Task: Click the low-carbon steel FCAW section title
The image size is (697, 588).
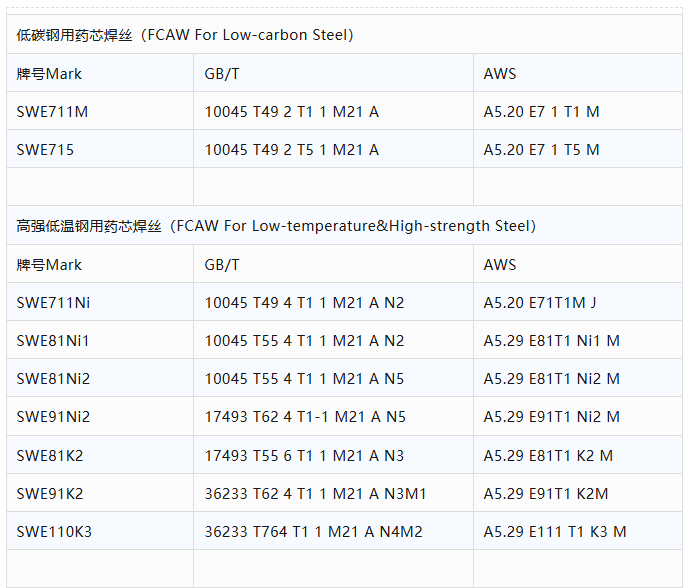Action: click(185, 35)
